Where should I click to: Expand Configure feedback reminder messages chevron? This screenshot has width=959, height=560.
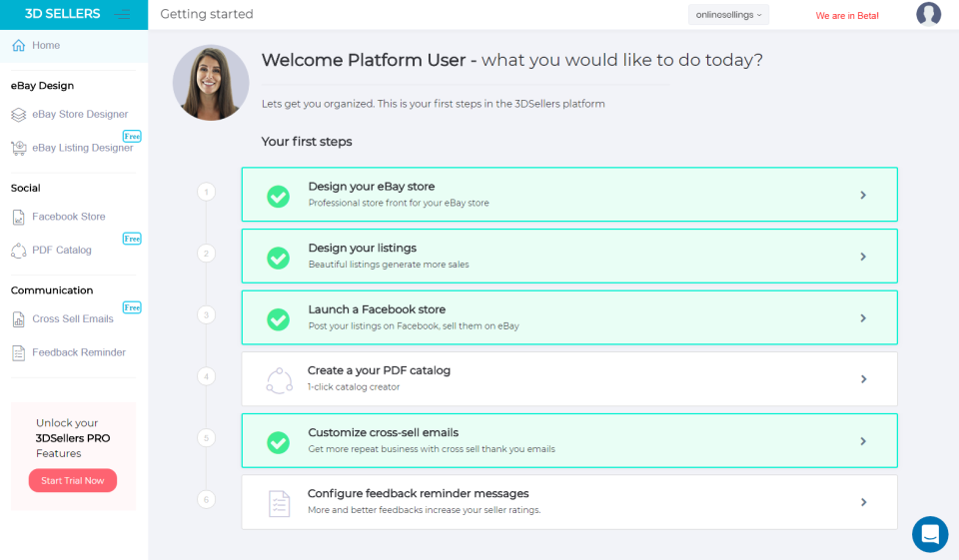pos(863,502)
